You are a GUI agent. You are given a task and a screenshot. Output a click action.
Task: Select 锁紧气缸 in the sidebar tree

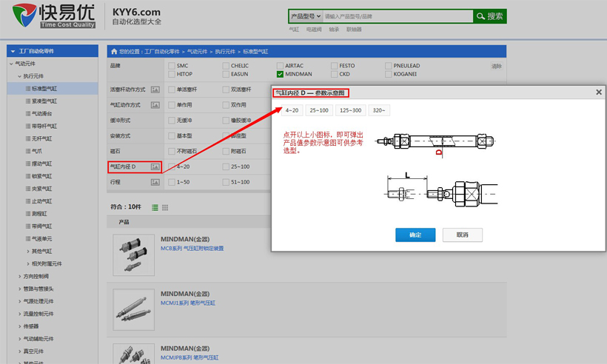pos(41,176)
